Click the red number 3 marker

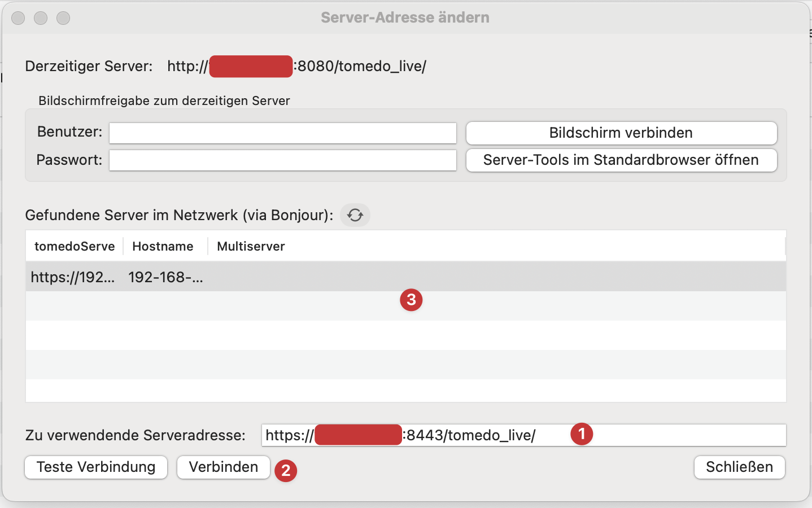point(411,300)
